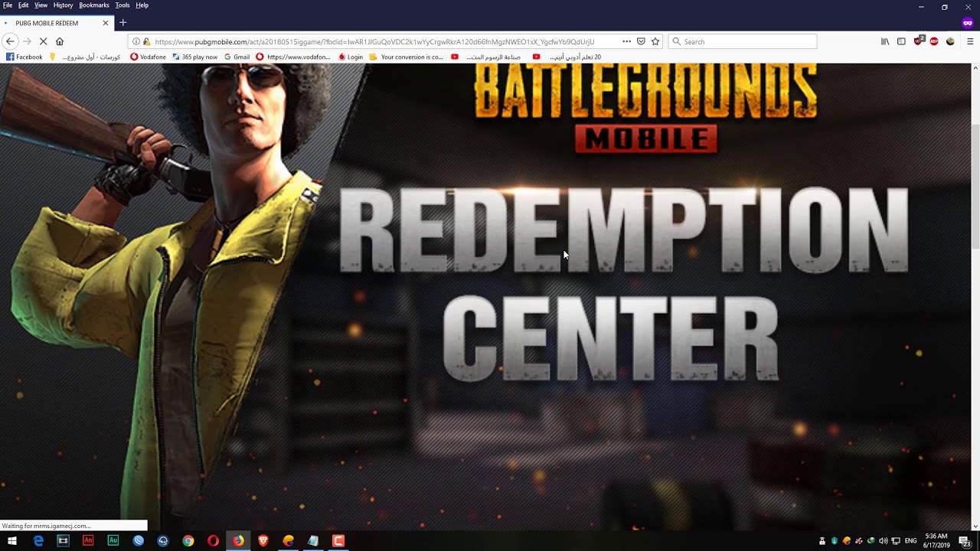Open Camtasia recorder from taskbar
Screen dimensions: 980x551
(338, 541)
